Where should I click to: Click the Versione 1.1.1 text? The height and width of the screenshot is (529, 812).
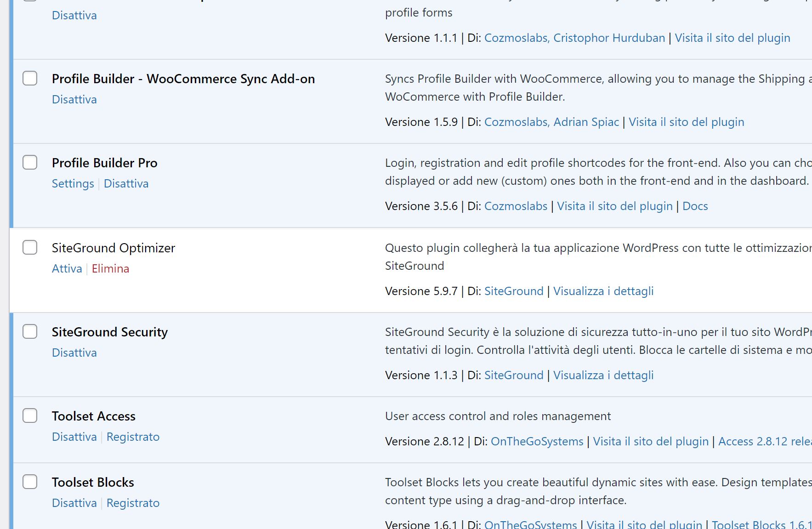(x=421, y=38)
